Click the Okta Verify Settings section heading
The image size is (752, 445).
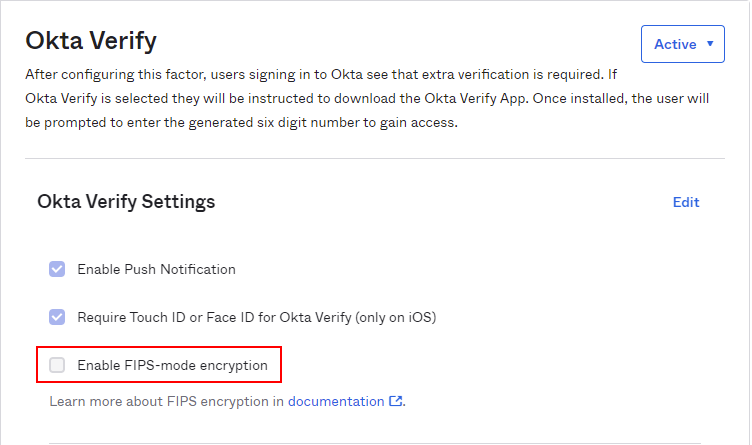[x=126, y=202]
